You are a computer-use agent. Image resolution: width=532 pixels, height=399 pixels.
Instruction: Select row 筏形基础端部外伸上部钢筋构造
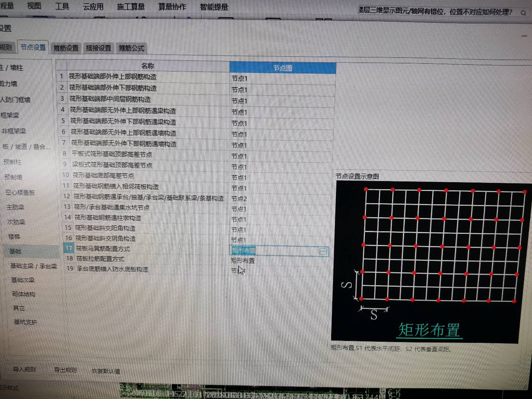113,77
